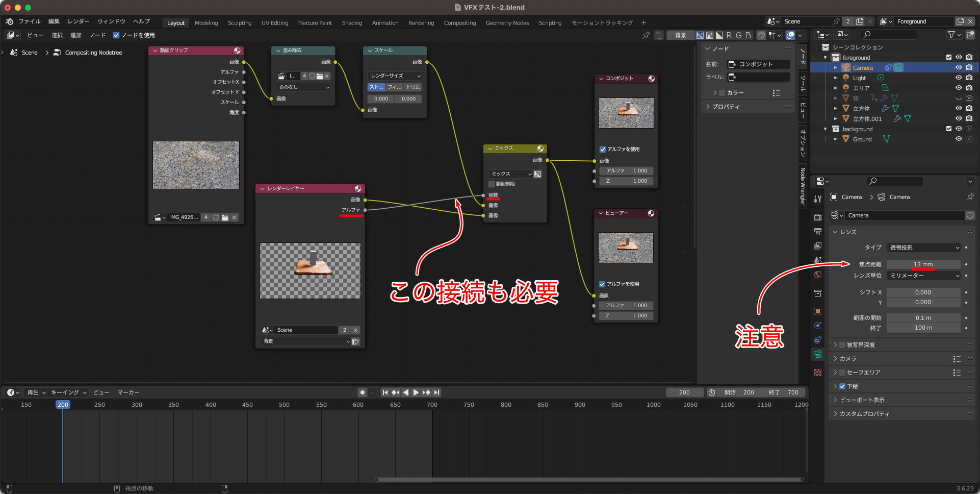Add new collection in outliner
The width and height of the screenshot is (980, 494).
970,35
